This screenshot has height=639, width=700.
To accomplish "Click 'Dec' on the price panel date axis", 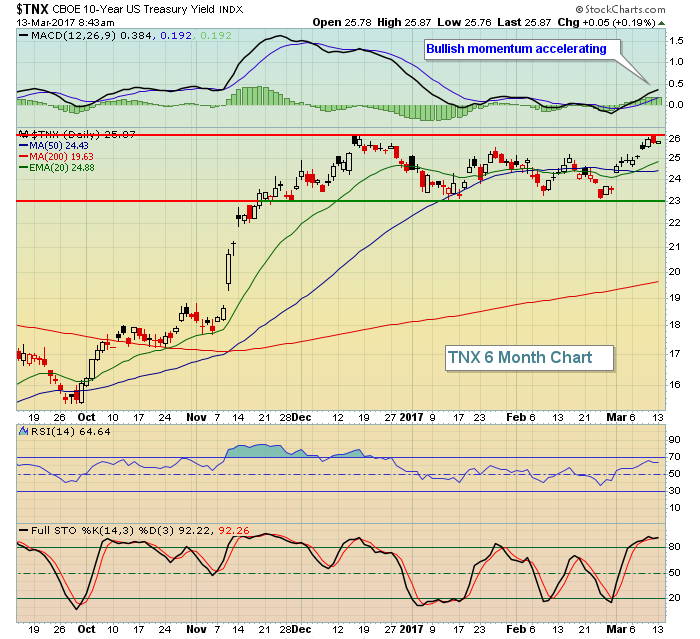I will [302, 418].
